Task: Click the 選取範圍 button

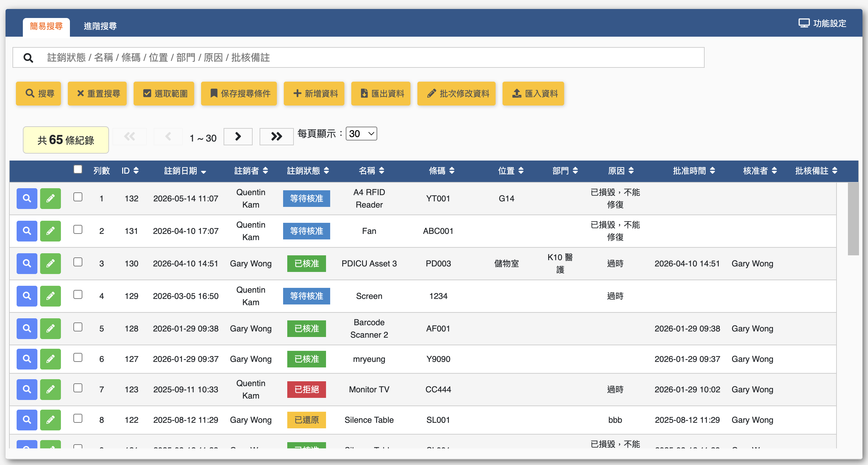Action: (164, 93)
